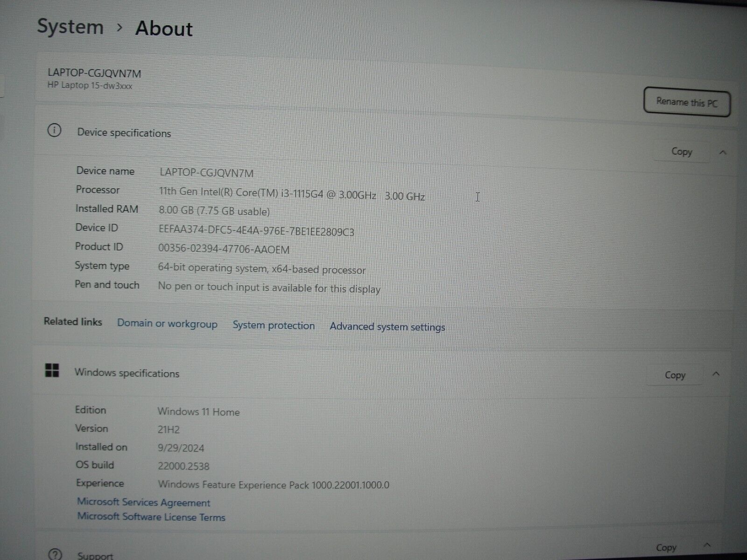Screen dimensions: 747x560
Task: Collapse the Support section chevron
Action: coord(707,545)
